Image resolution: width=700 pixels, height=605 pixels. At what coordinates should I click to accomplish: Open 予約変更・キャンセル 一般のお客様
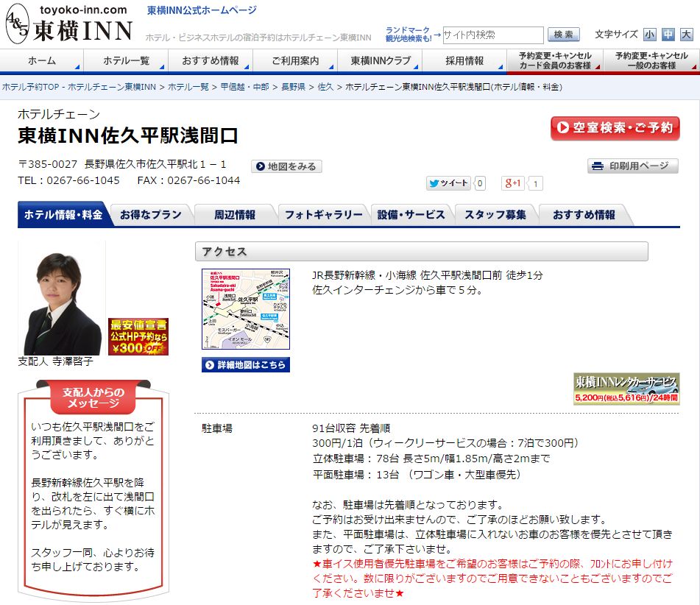[x=651, y=61]
